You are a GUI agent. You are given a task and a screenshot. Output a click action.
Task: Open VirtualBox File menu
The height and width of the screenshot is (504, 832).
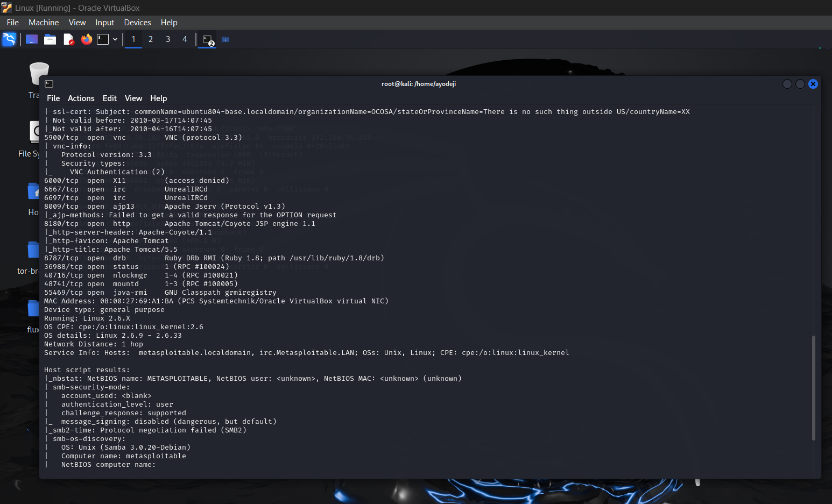13,23
